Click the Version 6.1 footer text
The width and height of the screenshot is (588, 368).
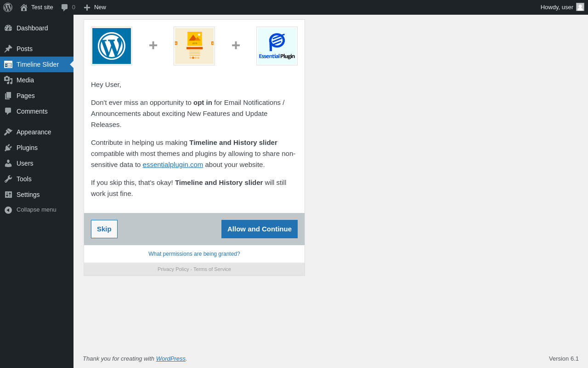pyautogui.click(x=564, y=359)
